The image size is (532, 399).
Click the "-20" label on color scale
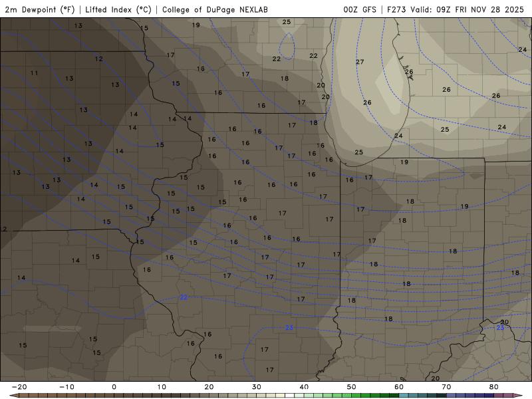point(19,387)
